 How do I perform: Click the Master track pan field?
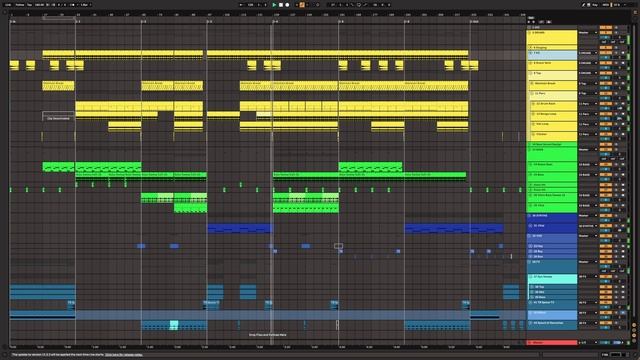[618, 342]
